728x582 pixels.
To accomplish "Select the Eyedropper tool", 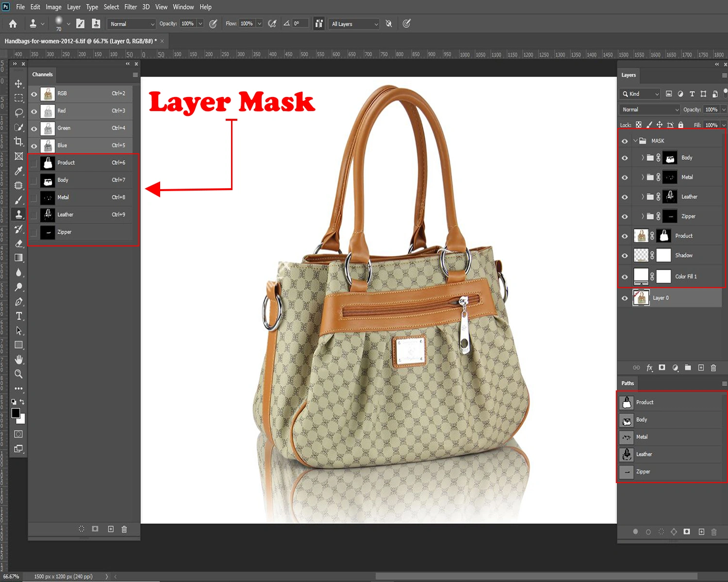I will [x=18, y=171].
